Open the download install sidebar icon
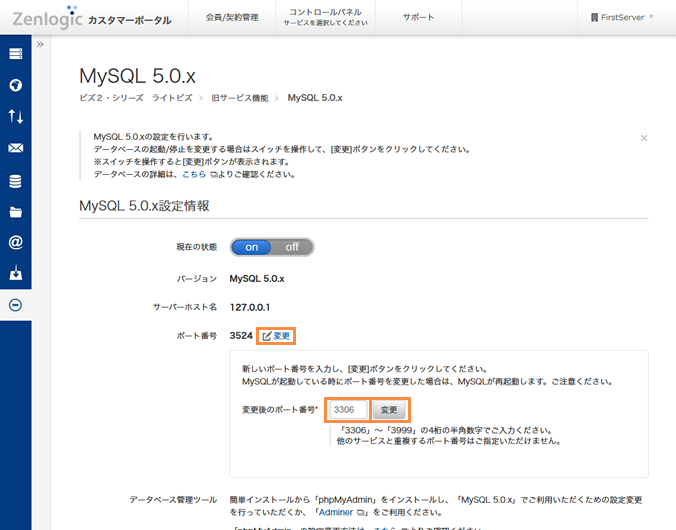Viewport: 676px width, 530px height. tap(16, 273)
